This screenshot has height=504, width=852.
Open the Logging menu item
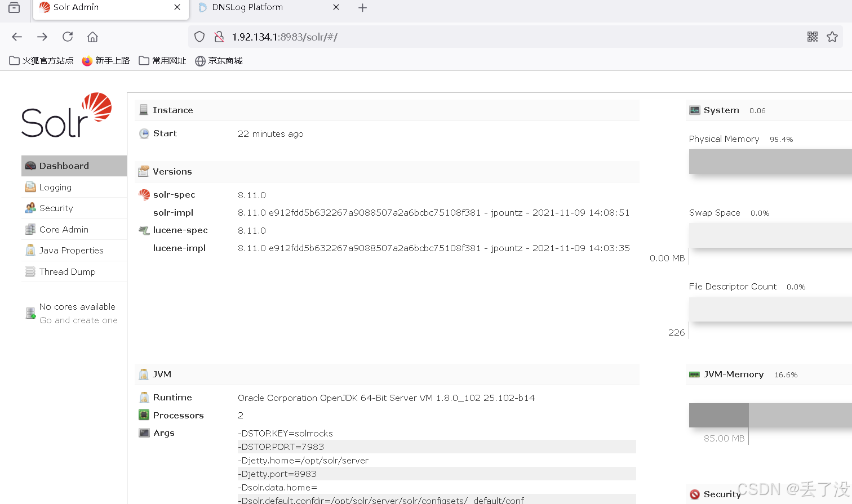point(74,187)
